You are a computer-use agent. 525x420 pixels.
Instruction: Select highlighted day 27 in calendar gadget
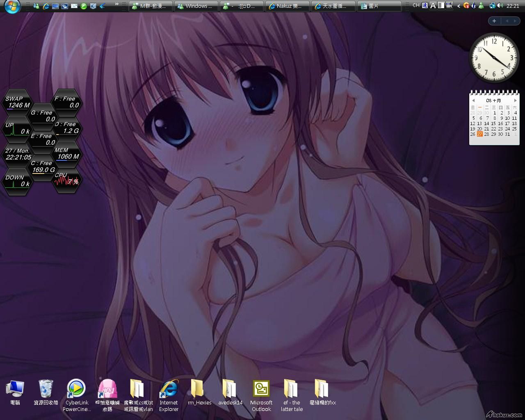coord(479,134)
